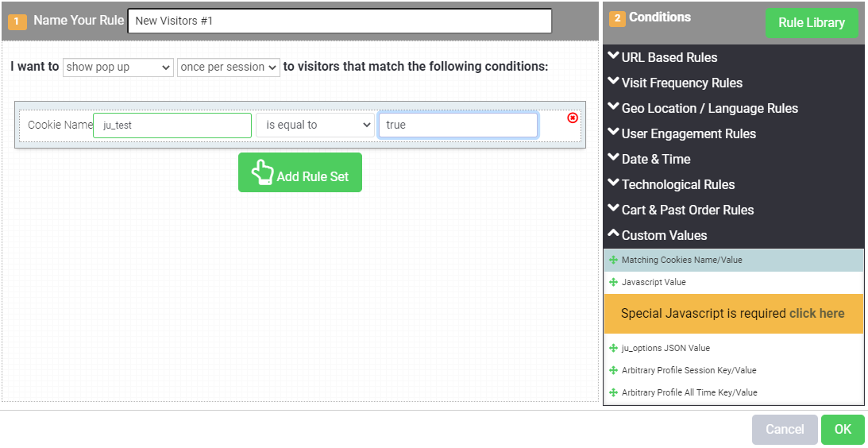Follow the 'click here' Special Javascript link

point(816,313)
